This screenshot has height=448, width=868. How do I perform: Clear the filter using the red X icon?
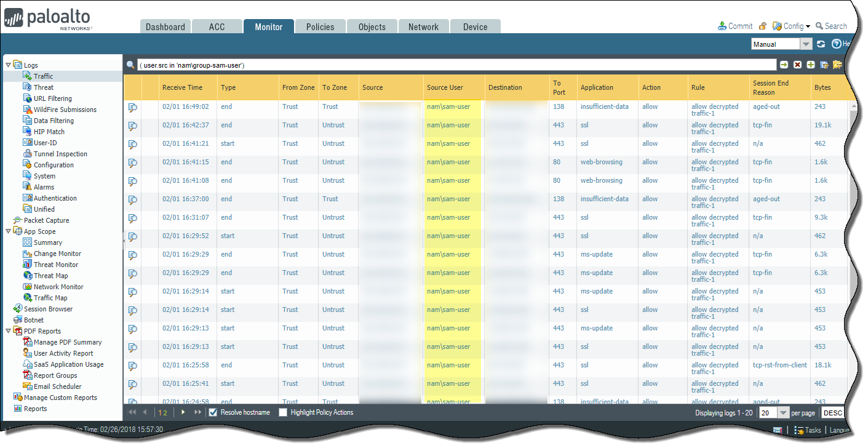pyautogui.click(x=797, y=65)
